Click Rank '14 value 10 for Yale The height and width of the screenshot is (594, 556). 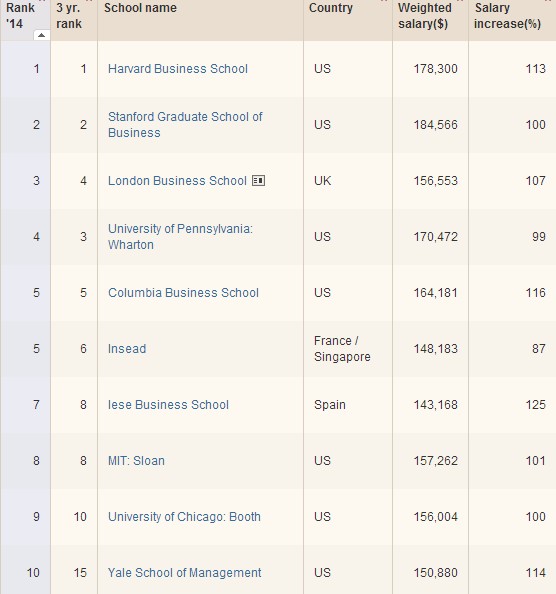pyautogui.click(x=33, y=573)
